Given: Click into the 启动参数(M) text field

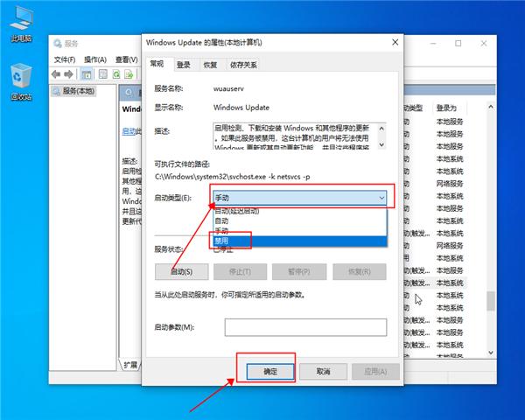Looking at the screenshot, I should pyautogui.click(x=305, y=327).
